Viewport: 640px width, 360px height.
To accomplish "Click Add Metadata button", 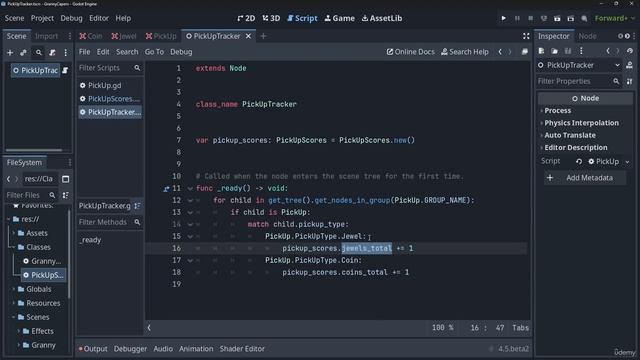I will pyautogui.click(x=585, y=178).
